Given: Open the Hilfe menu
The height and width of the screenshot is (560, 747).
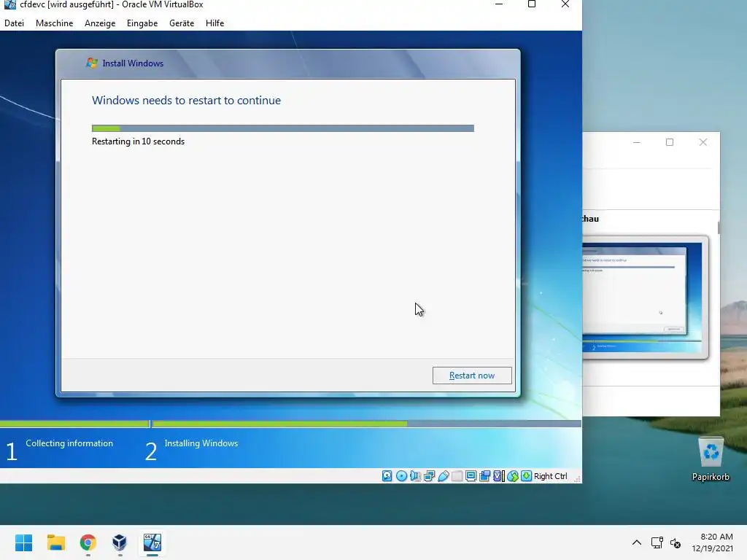Looking at the screenshot, I should coord(215,23).
